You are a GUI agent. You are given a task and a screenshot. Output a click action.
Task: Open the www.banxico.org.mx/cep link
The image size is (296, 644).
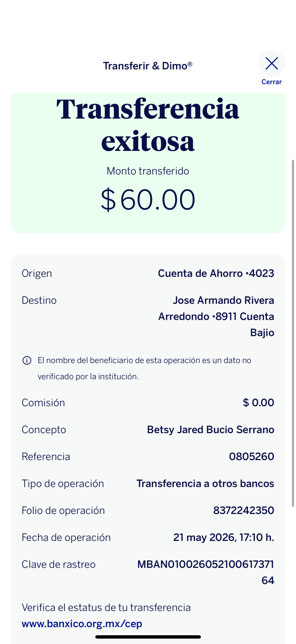pos(82,624)
